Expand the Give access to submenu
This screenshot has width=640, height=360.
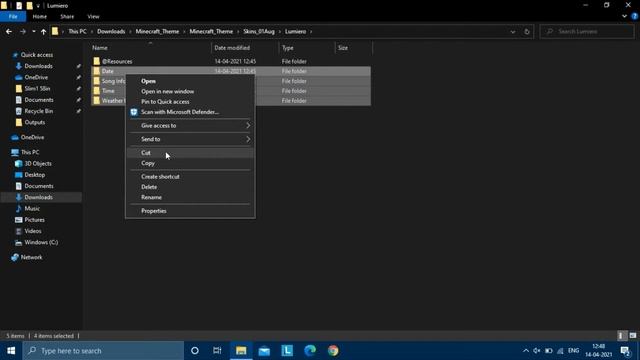(x=190, y=126)
